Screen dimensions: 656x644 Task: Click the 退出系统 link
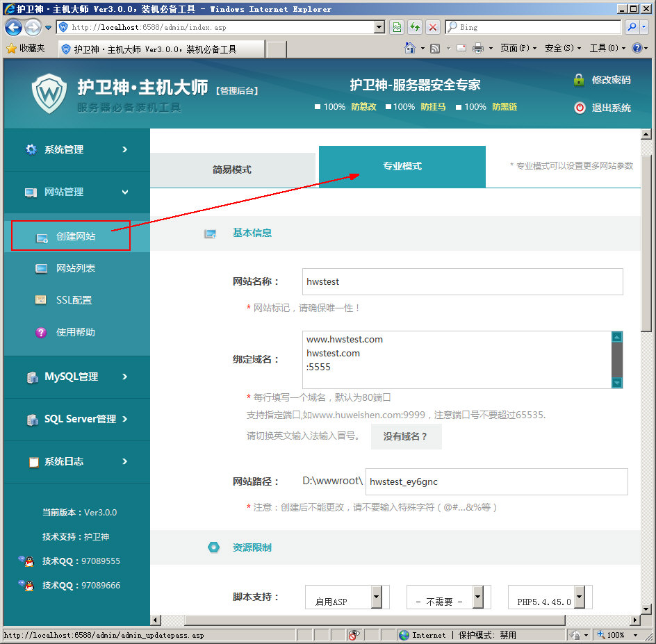(x=611, y=108)
